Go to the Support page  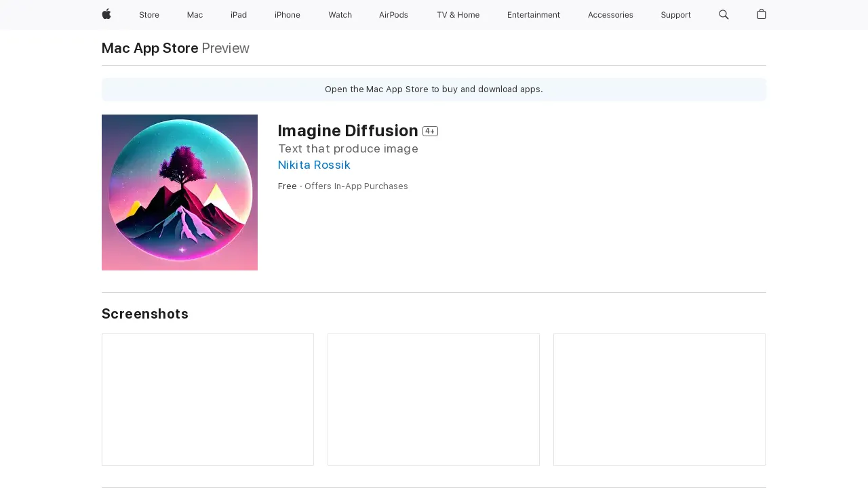click(675, 15)
